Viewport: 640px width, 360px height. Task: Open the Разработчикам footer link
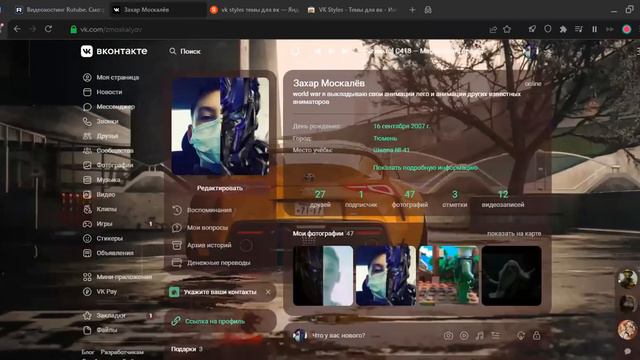pyautogui.click(x=122, y=352)
